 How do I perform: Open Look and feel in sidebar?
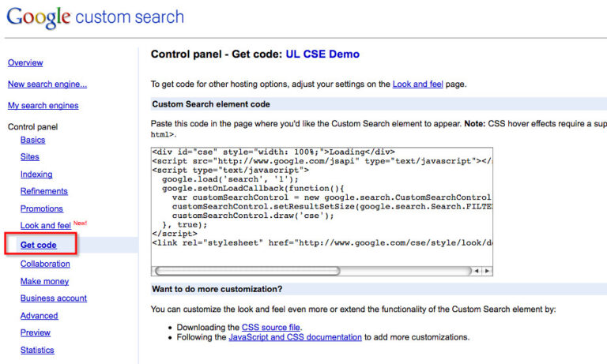(46, 226)
